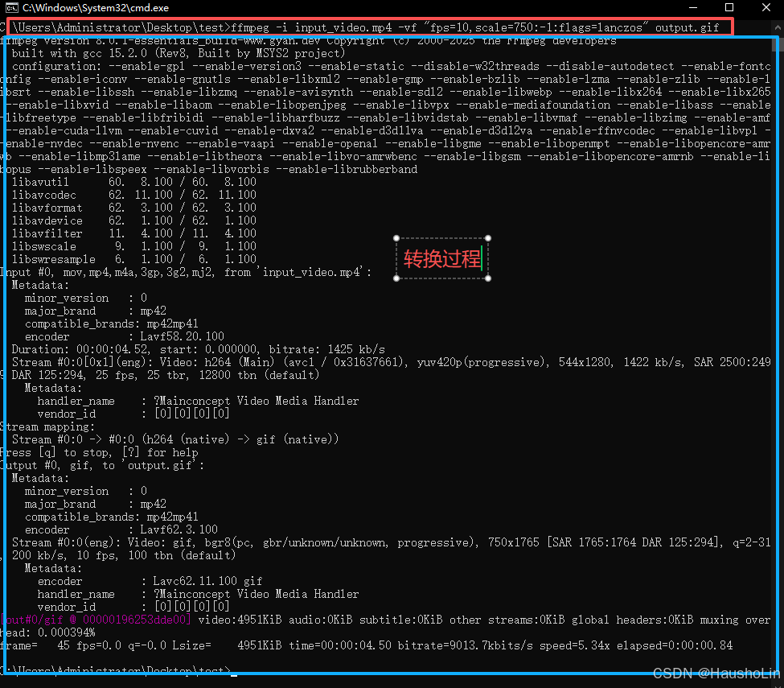Image resolution: width=784 pixels, height=688 pixels.
Task: Click the 'libavcodec' version row
Action: tap(134, 196)
